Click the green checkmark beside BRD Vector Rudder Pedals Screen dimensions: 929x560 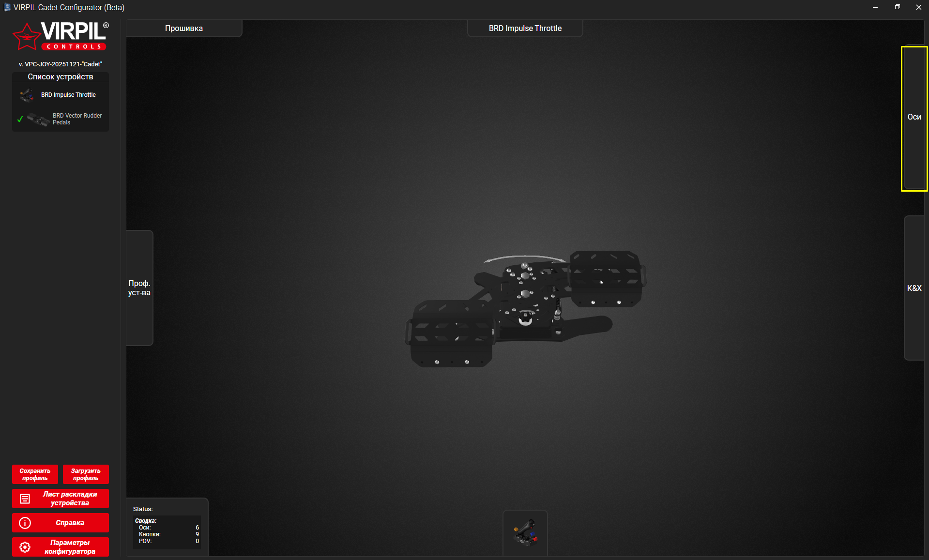(x=20, y=119)
